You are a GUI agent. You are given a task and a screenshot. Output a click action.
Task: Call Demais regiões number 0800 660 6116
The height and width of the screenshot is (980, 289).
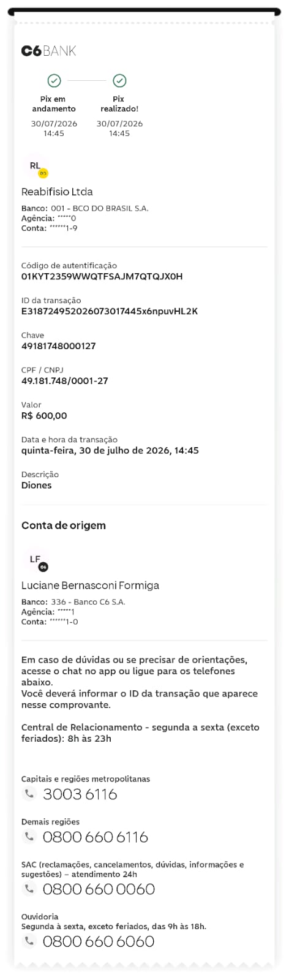click(x=96, y=837)
